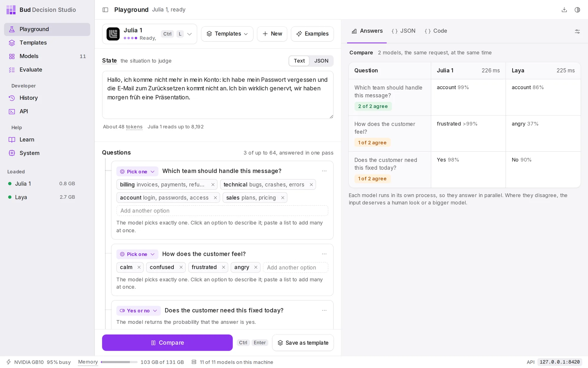This screenshot has width=588, height=368.
Task: Click the New button
Action: pos(272,34)
